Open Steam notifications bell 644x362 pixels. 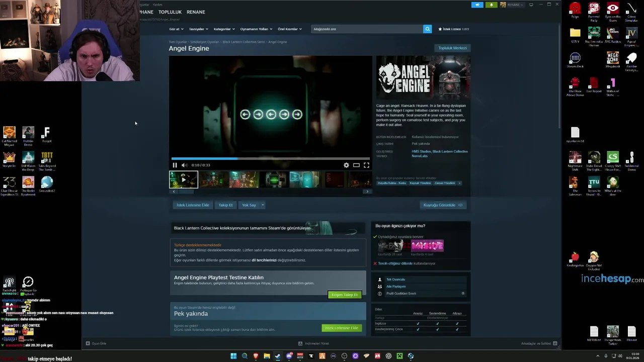pos(491,5)
